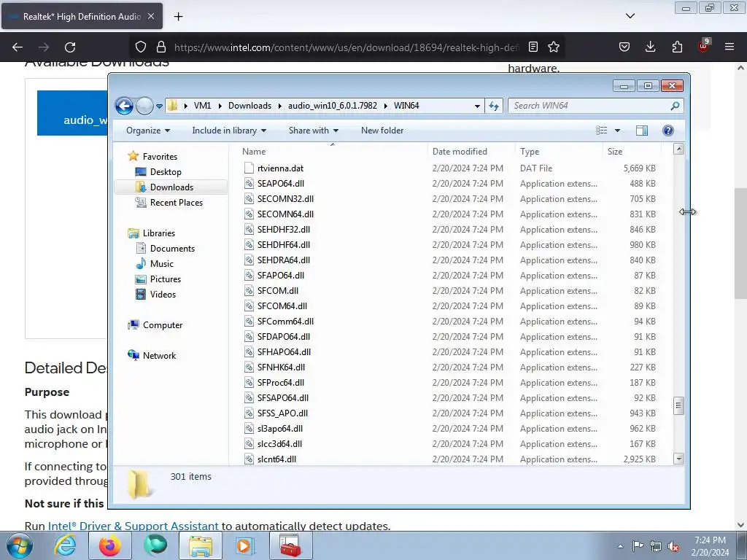Screen dimensions: 747x560
Task: Open the Share with menu
Action: tap(314, 131)
